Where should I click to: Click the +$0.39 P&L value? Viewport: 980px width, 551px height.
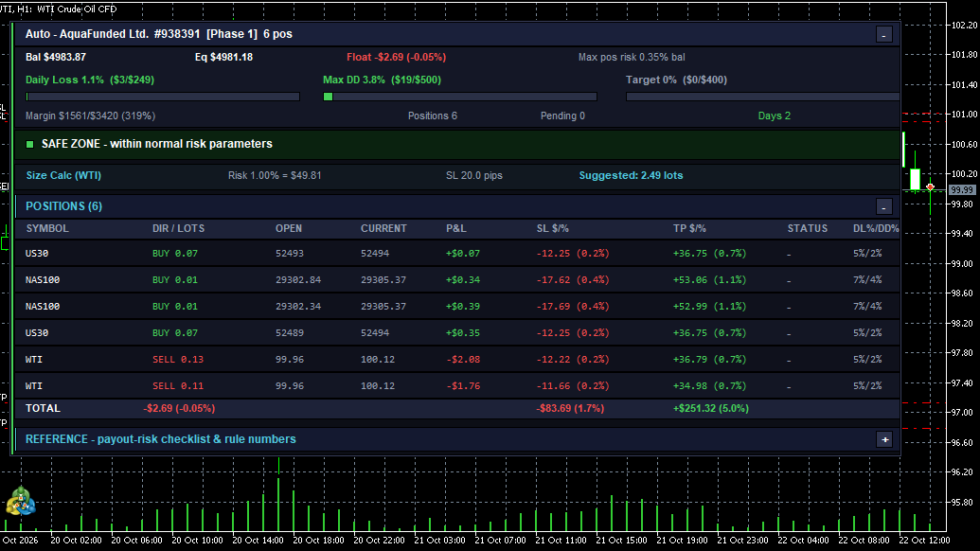click(463, 307)
